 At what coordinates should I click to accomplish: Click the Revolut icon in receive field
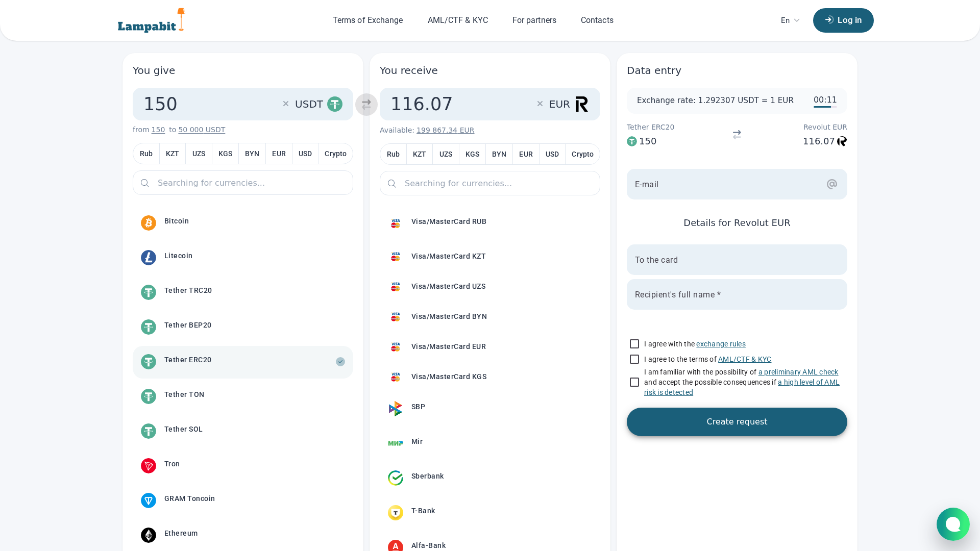[x=582, y=104]
